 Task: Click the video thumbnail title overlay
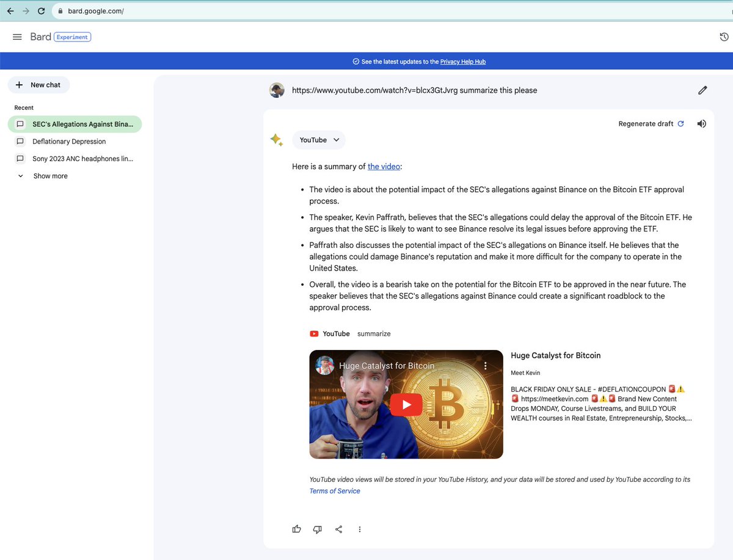point(387,366)
